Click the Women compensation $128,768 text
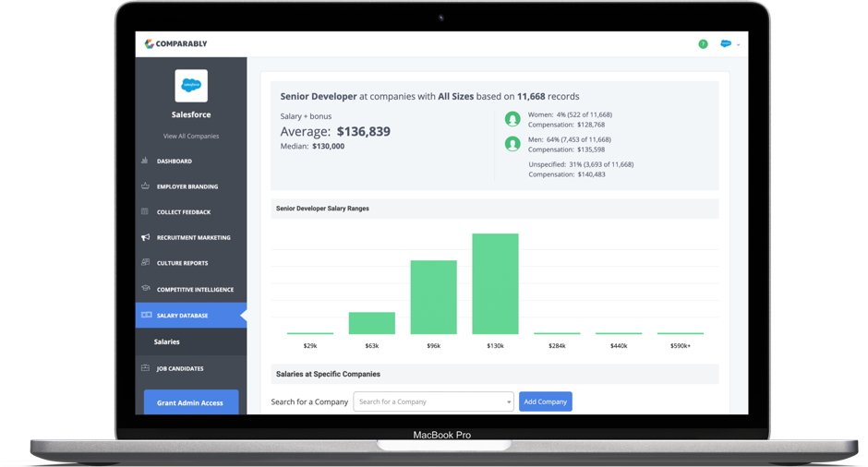 click(x=566, y=125)
